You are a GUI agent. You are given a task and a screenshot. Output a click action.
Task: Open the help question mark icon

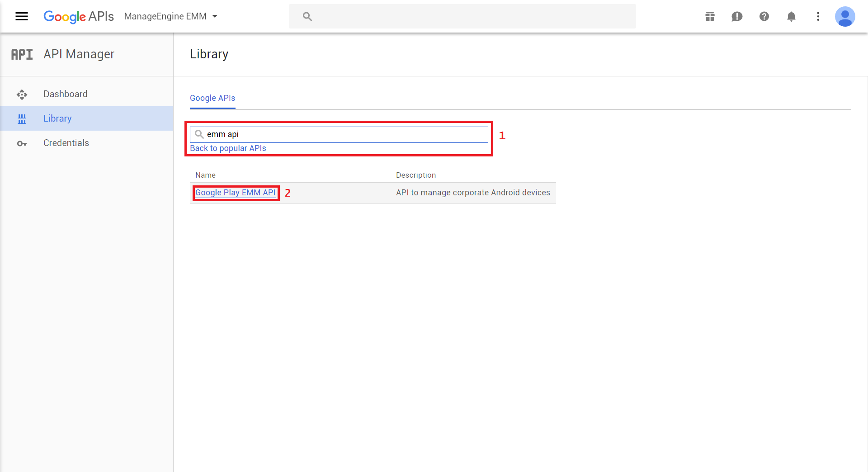(x=764, y=17)
